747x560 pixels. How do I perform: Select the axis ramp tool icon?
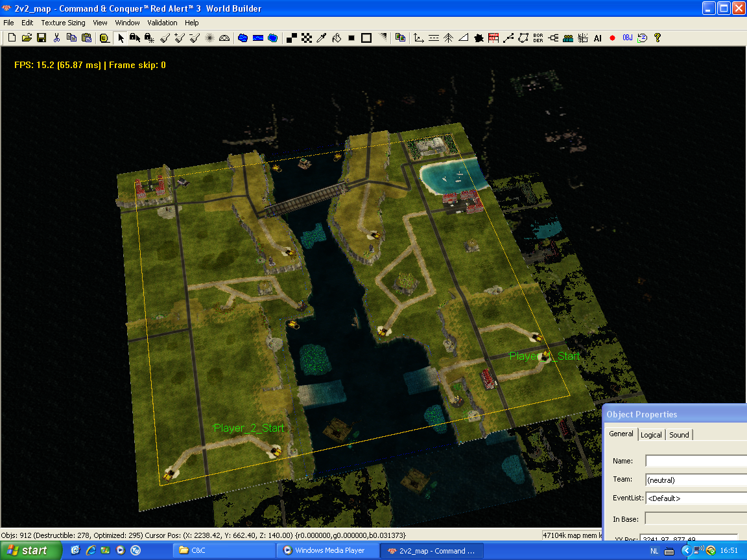419,38
